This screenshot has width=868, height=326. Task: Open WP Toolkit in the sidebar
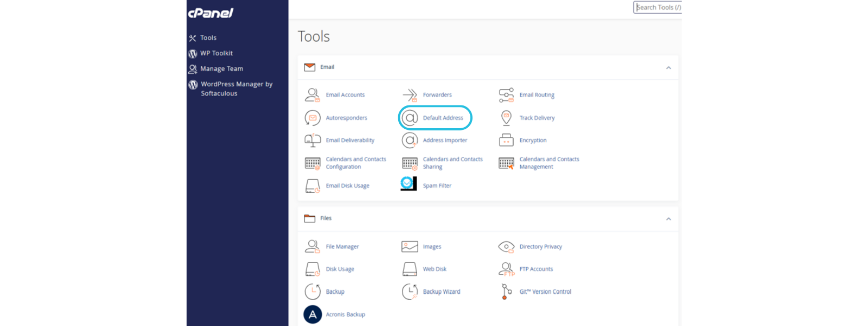tap(210, 53)
